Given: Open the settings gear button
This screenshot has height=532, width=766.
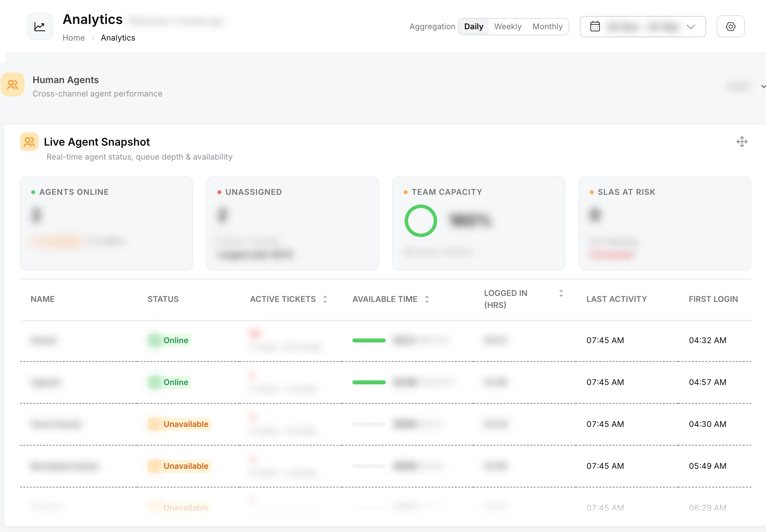Looking at the screenshot, I should [730, 26].
